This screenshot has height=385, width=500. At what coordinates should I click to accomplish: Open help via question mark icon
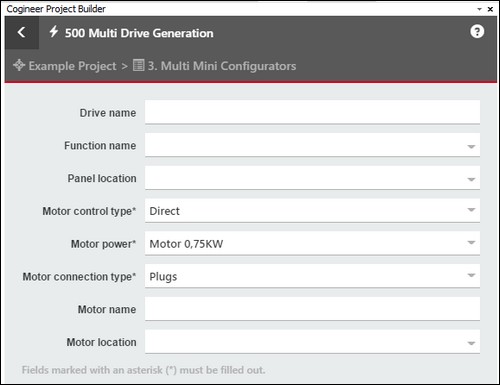pyautogui.click(x=477, y=32)
